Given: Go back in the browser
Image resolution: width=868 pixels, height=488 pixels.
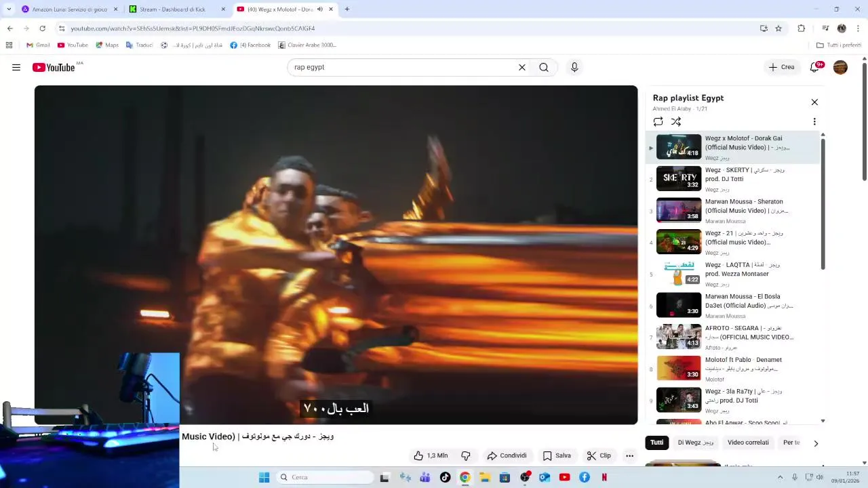Looking at the screenshot, I should [9, 28].
